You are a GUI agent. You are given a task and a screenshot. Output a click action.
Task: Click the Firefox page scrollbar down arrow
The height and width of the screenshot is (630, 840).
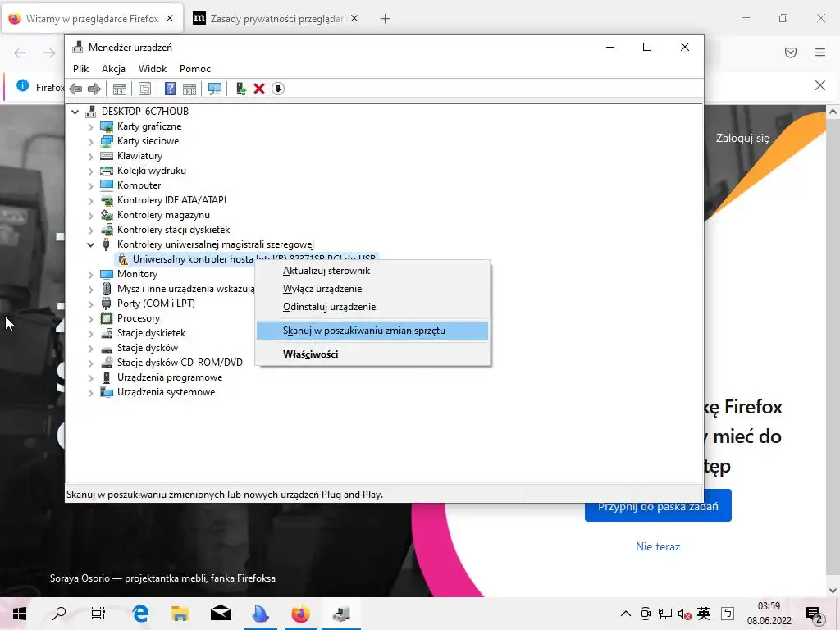tap(833, 591)
